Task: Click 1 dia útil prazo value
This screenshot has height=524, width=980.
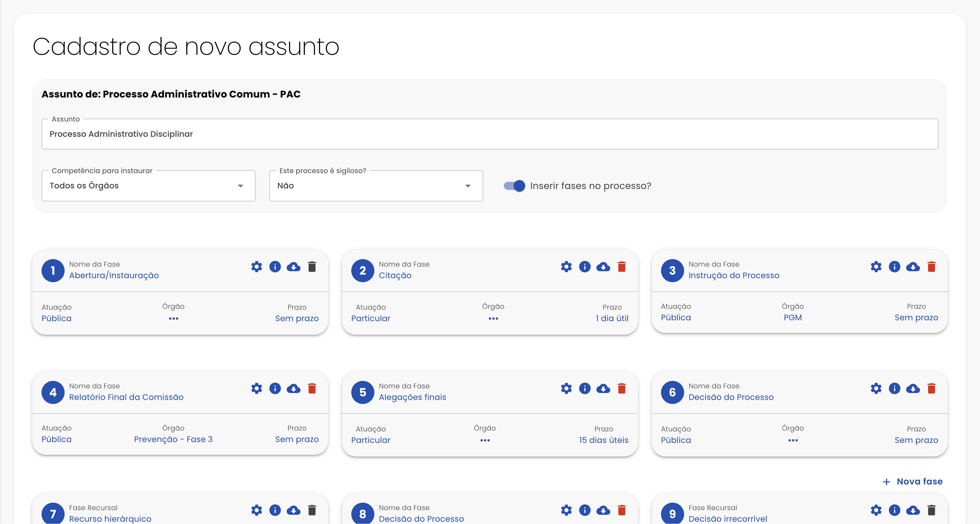Action: 612,319
